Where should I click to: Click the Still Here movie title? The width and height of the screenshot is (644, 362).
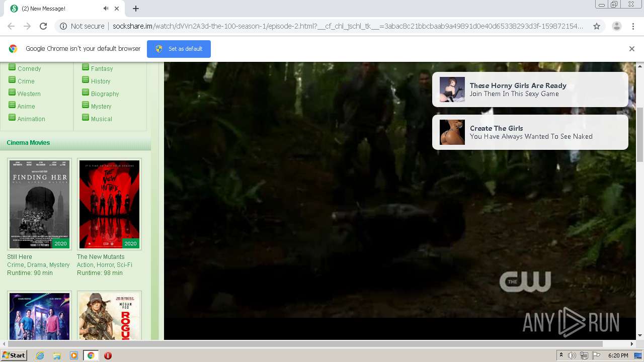coord(20,257)
